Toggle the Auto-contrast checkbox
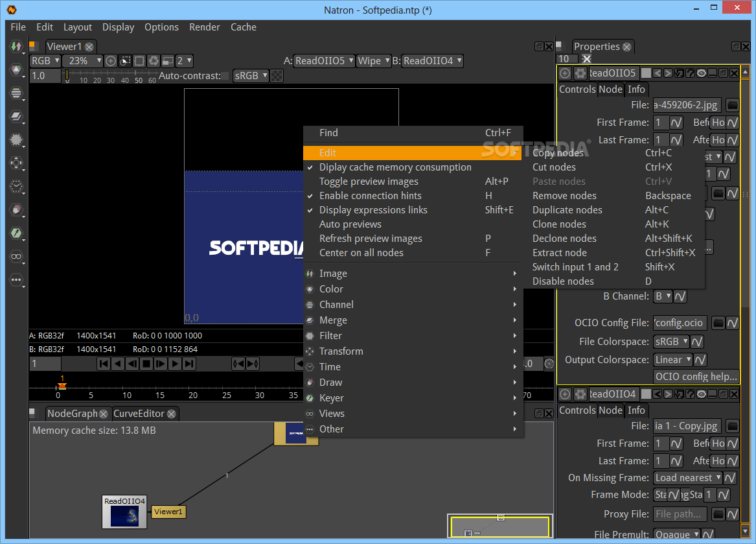Viewport: 756px width, 544px height. [x=225, y=76]
